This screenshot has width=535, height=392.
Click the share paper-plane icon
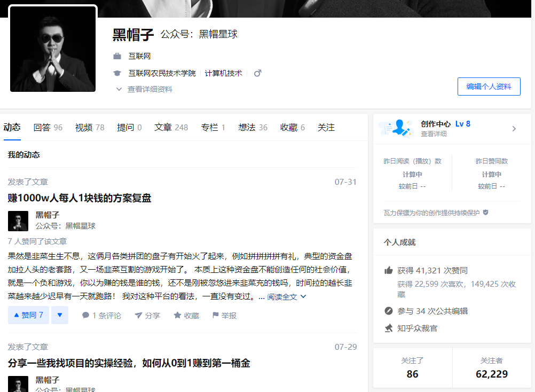click(138, 316)
